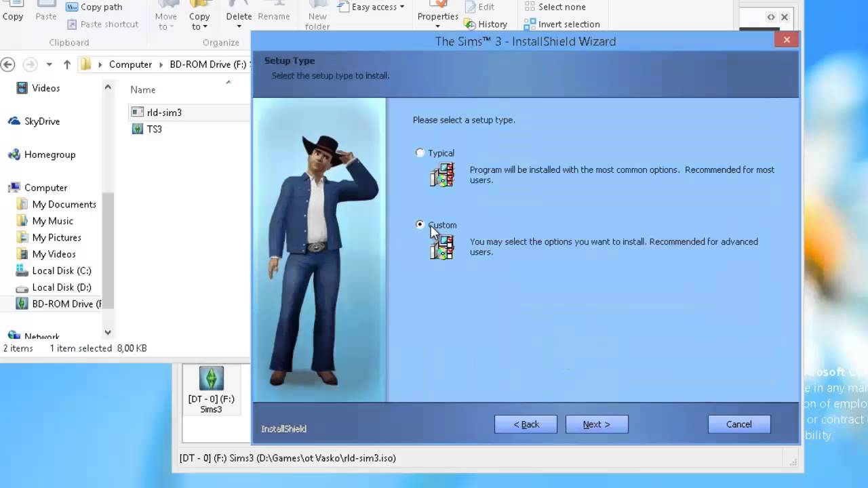The width and height of the screenshot is (868, 488).
Task: Click Paste shortcut in Explorer ribbon
Action: [x=102, y=24]
